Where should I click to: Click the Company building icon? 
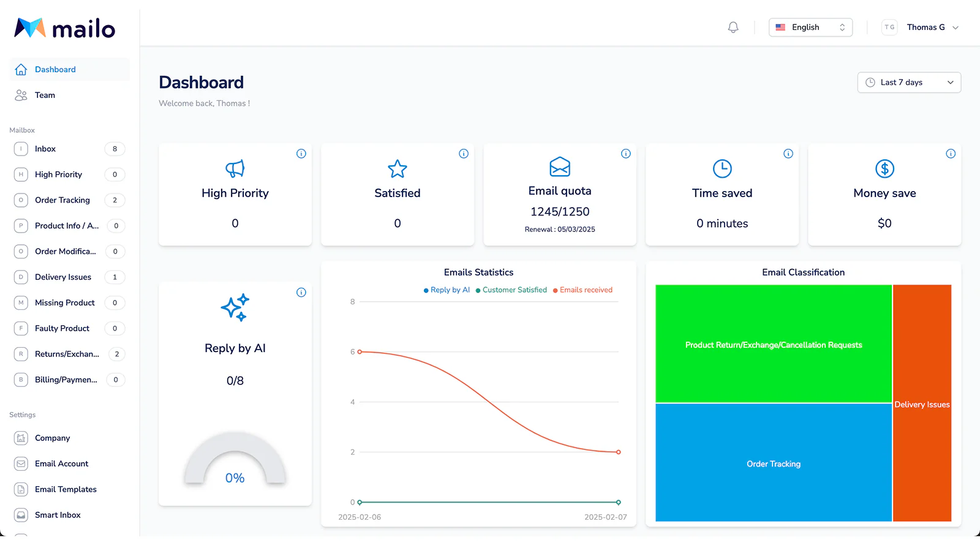[21, 438]
